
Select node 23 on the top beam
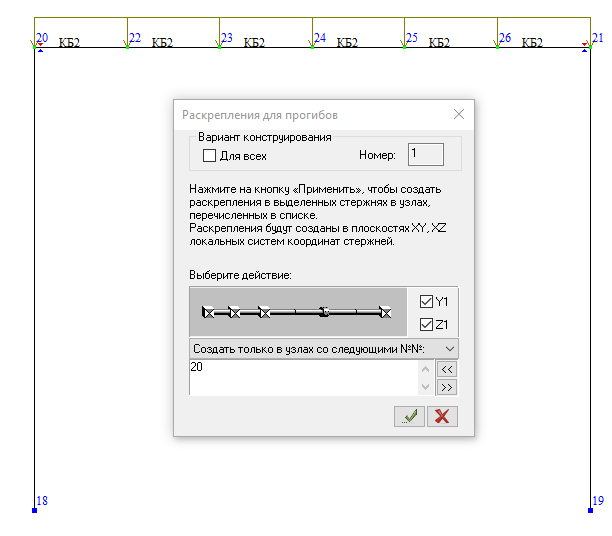219,47
